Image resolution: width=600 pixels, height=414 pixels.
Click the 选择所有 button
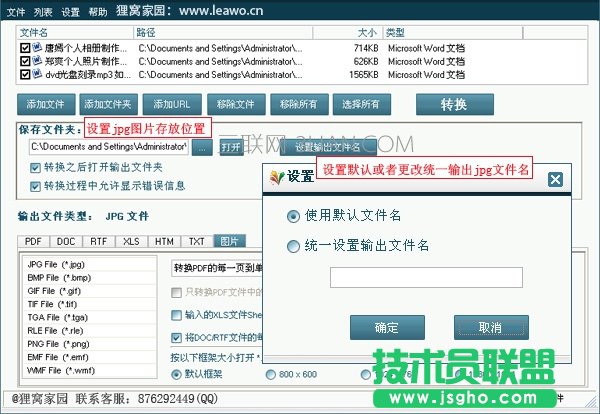click(x=362, y=104)
